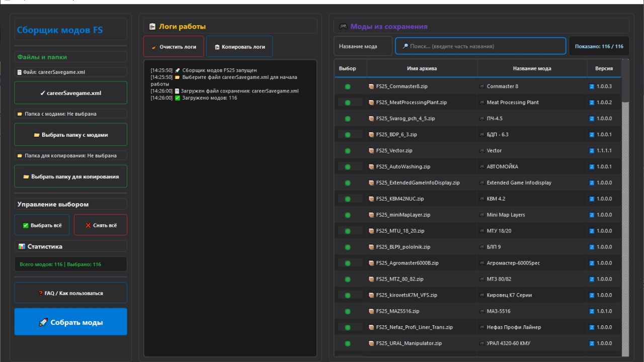This screenshot has height=362, width=644.
Task: Click the broom icon on Очистить логи
Action: tap(154, 46)
